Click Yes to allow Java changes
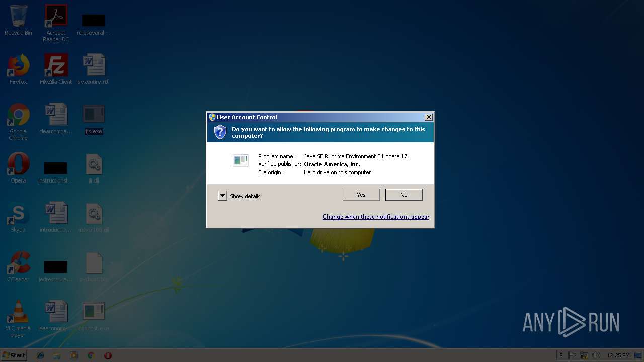 click(361, 195)
